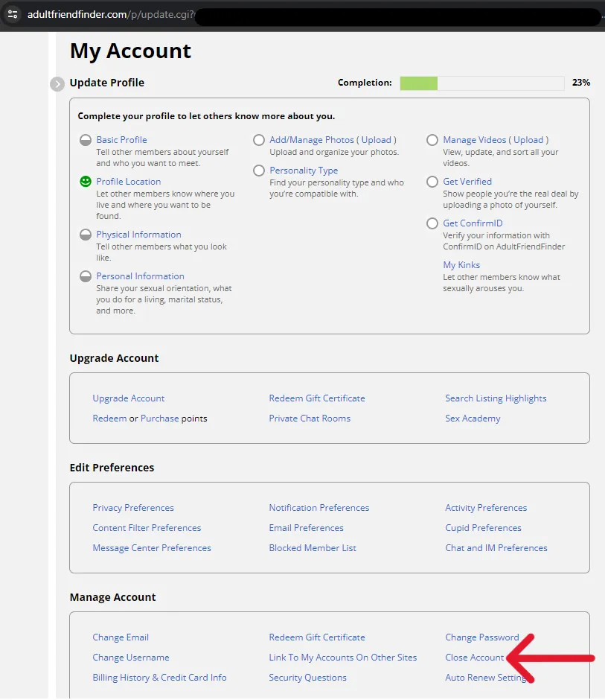Screen dimensions: 605x700
Task: Open Add/Manage Photos link
Action: pyautogui.click(x=311, y=140)
